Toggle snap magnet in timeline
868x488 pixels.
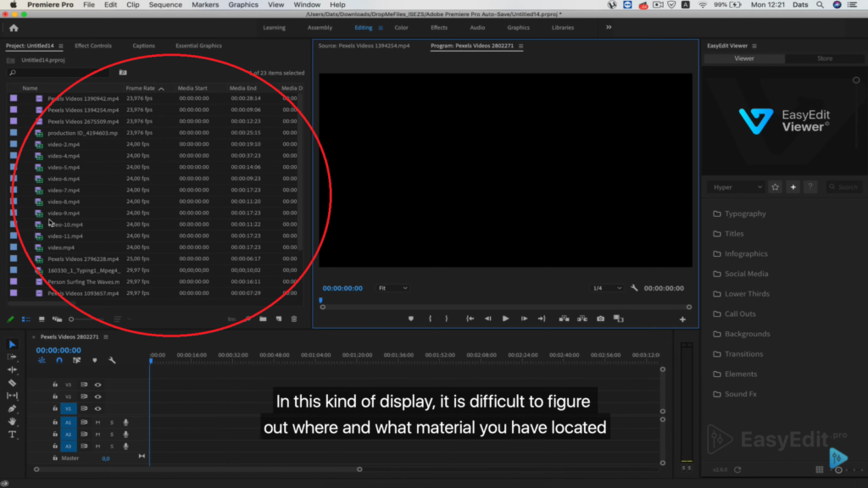tap(59, 360)
